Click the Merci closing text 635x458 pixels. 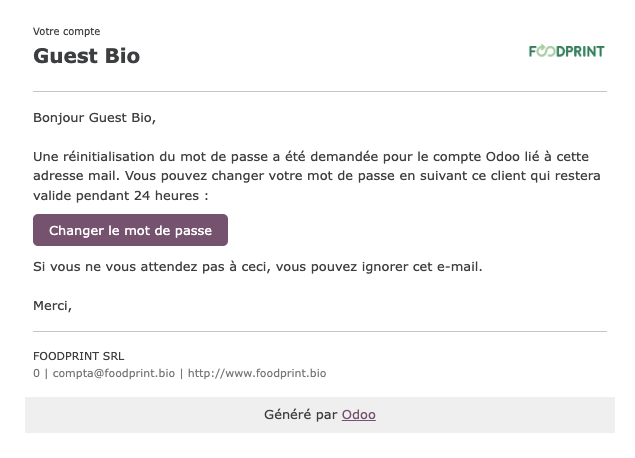[52, 306]
